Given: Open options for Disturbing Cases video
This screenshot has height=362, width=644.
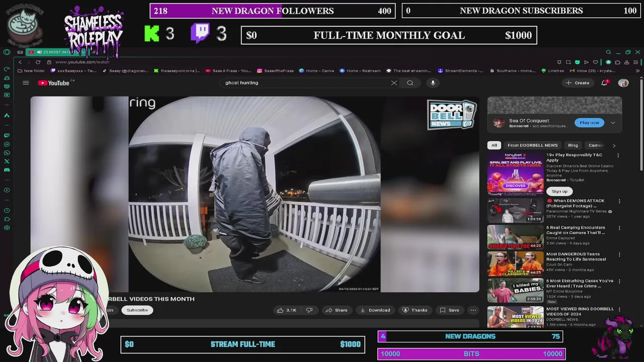Looking at the screenshot, I should click(619, 281).
